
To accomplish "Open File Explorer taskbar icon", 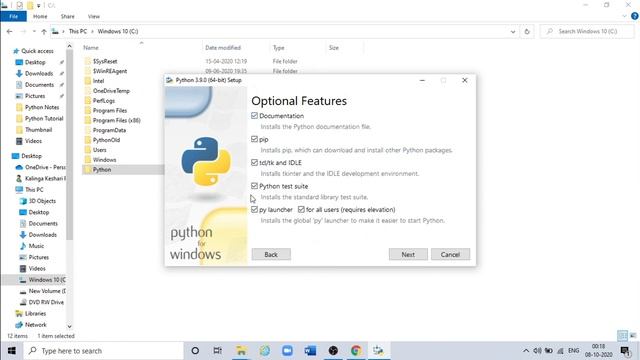I will 241,351.
